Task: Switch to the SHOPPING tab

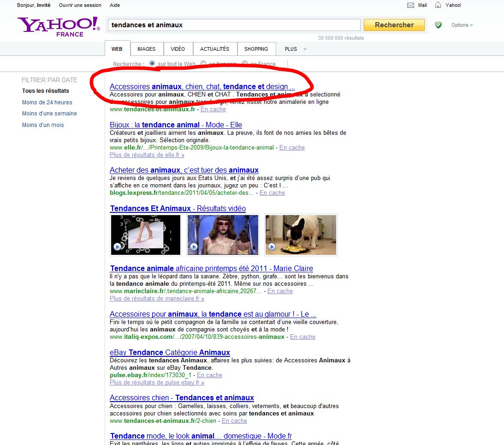Action: click(x=256, y=49)
